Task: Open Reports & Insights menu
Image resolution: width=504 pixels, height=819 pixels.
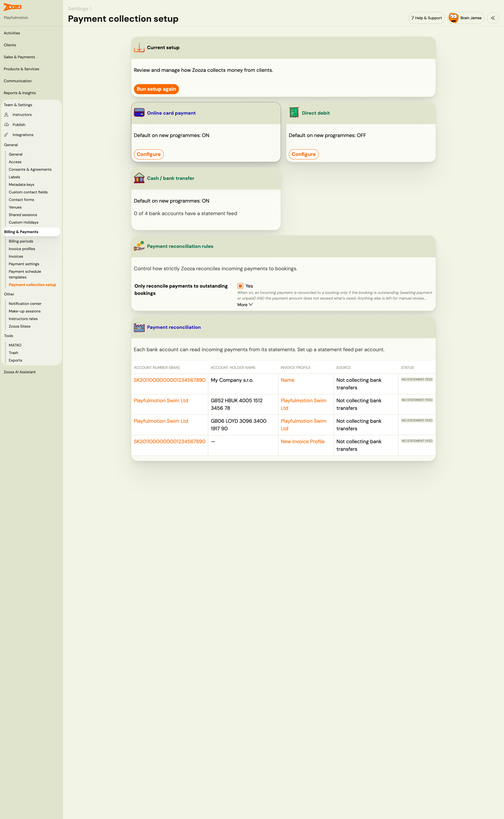Action: pyautogui.click(x=20, y=93)
